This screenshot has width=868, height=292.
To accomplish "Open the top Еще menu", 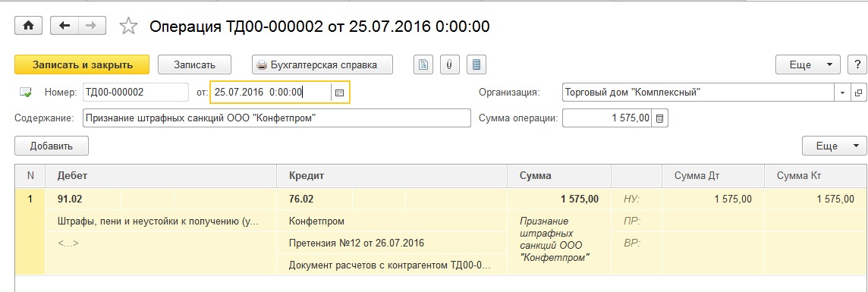I will pos(807,64).
